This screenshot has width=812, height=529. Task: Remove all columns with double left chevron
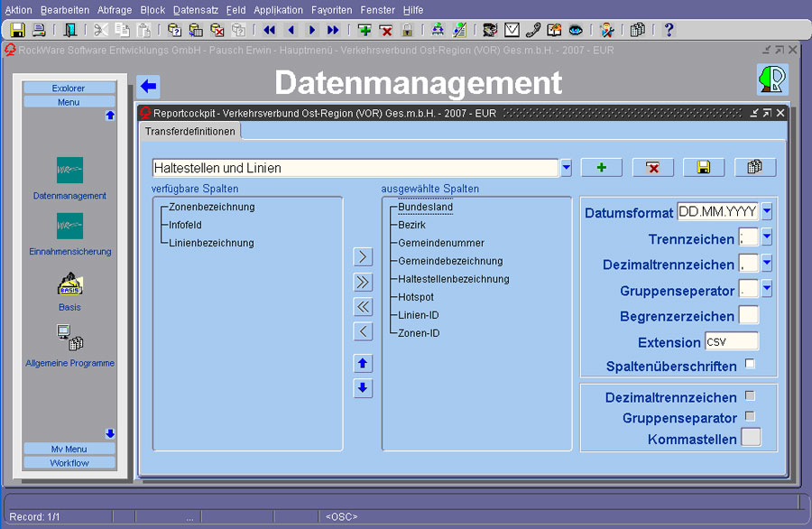pos(363,307)
